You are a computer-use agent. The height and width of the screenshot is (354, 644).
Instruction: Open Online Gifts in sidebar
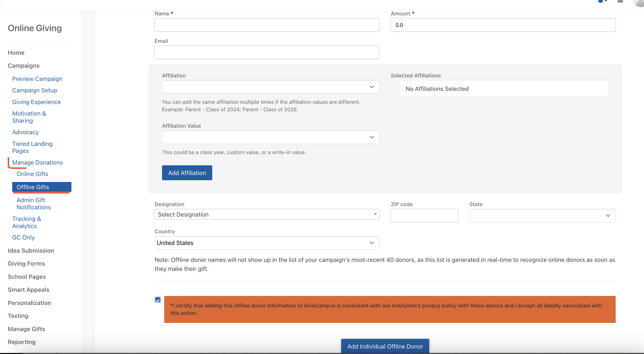[x=32, y=174]
